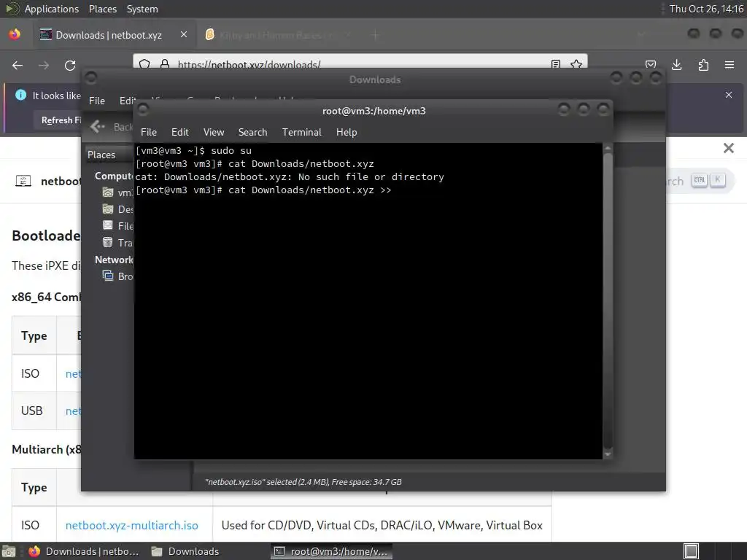Select Trash entry in Places sidebar
This screenshot has width=747, height=560.
117,242
